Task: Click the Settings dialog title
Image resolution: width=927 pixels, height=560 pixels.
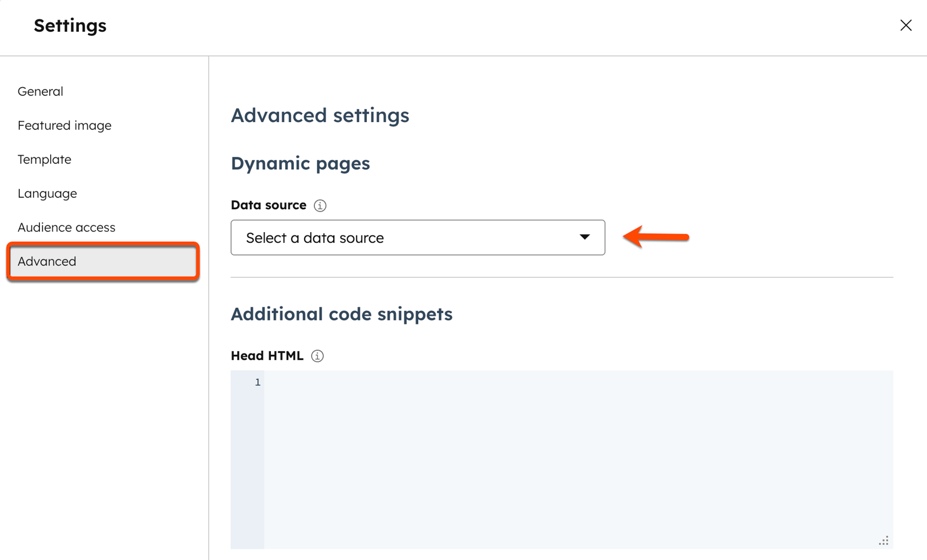Action: pyautogui.click(x=70, y=26)
